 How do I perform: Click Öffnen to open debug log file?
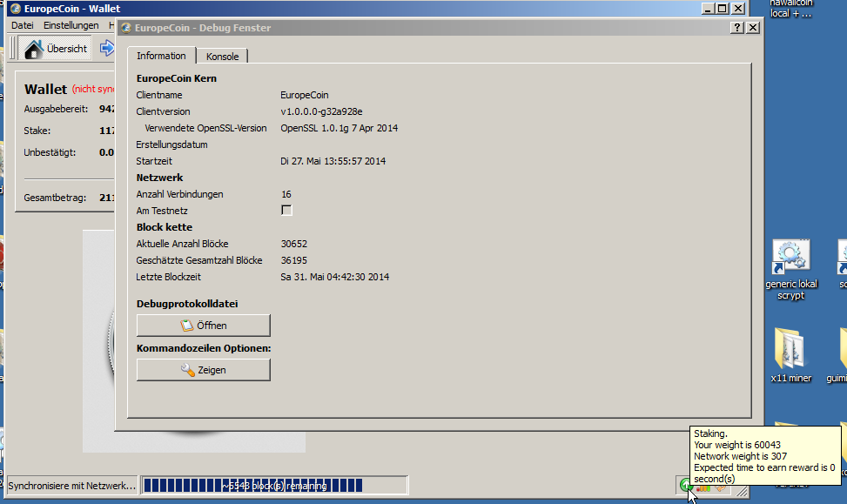click(x=203, y=326)
